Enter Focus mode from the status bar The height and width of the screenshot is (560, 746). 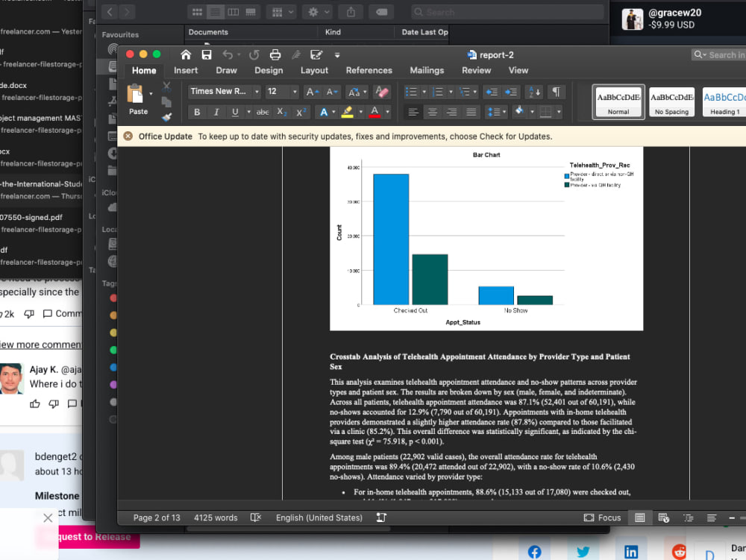(x=602, y=517)
